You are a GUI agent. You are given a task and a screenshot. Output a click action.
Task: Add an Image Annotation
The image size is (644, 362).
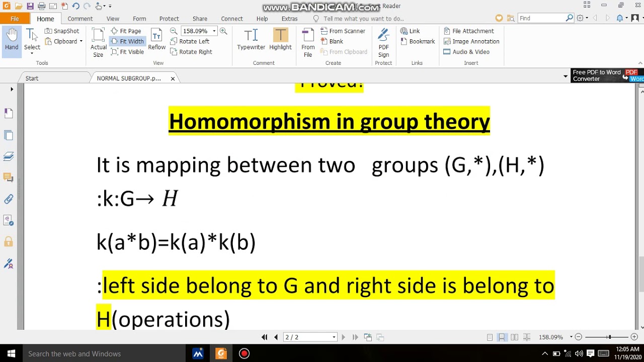(x=471, y=41)
